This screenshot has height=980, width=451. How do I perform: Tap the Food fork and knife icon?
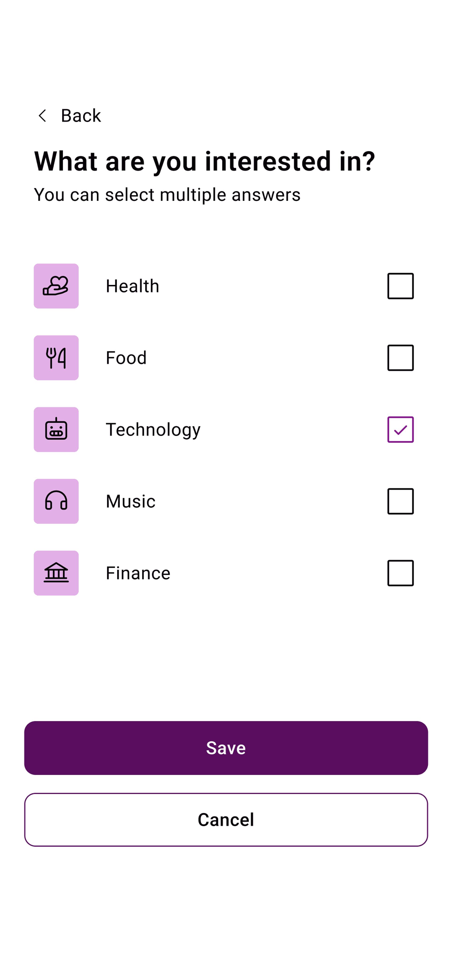coord(56,358)
